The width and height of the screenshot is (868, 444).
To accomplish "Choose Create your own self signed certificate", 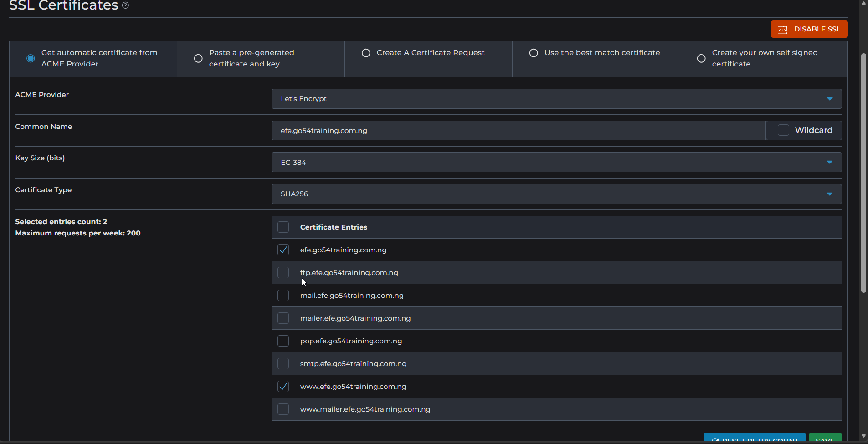I will tap(701, 58).
